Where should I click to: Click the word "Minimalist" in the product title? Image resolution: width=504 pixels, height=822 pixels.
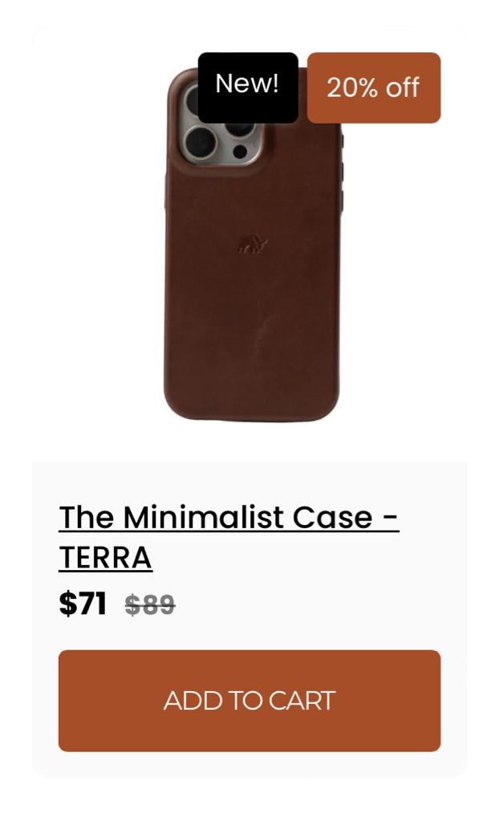[204, 518]
